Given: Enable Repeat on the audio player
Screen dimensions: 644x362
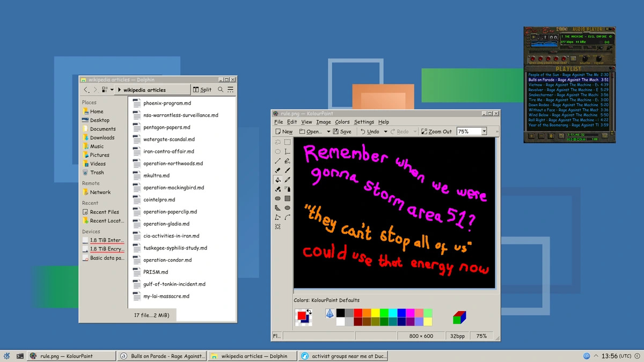Looking at the screenshot, I should 599,58.
